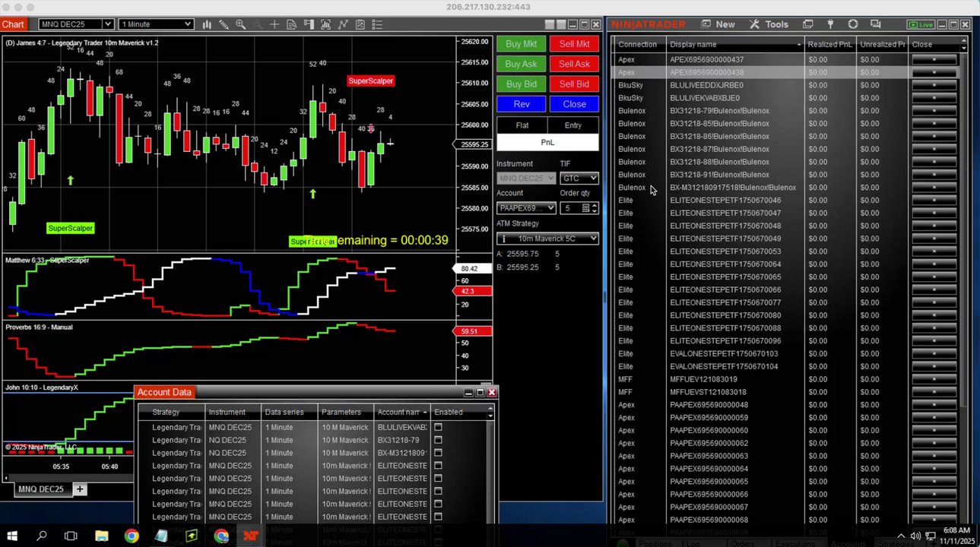This screenshot has height=547, width=980.
Task: Open the Account PAAPEX69 dropdown
Action: (x=526, y=207)
